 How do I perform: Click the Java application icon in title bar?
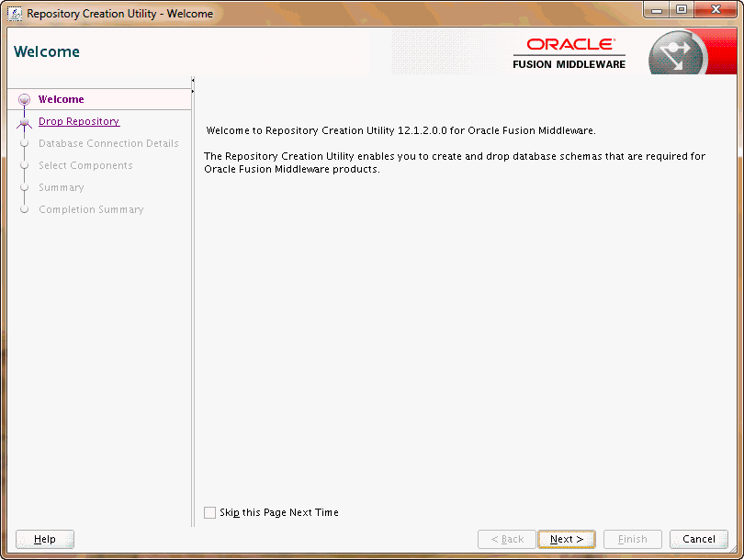pyautogui.click(x=15, y=14)
